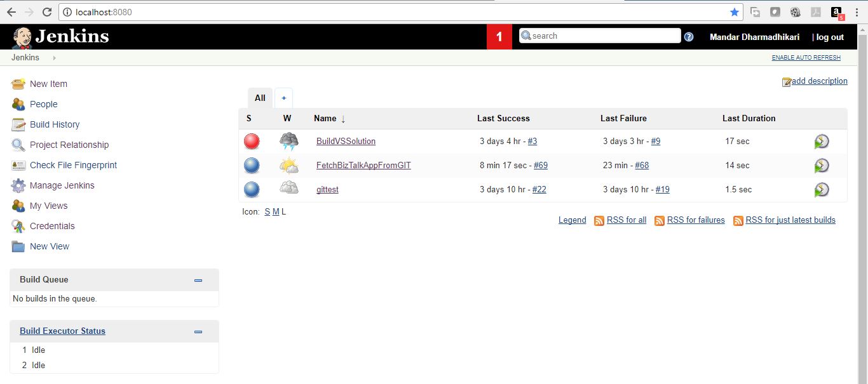Screen dimensions: 868x384
Task: Click the search help question icon
Action: tap(689, 37)
